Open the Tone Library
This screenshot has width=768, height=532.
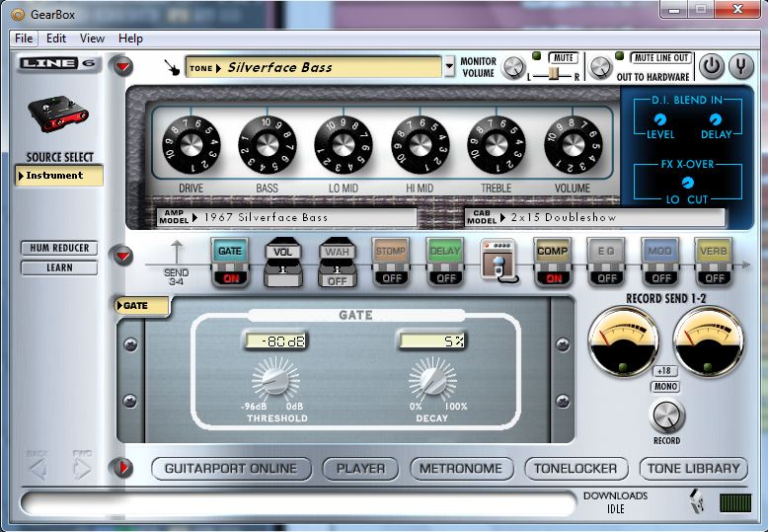(x=694, y=468)
